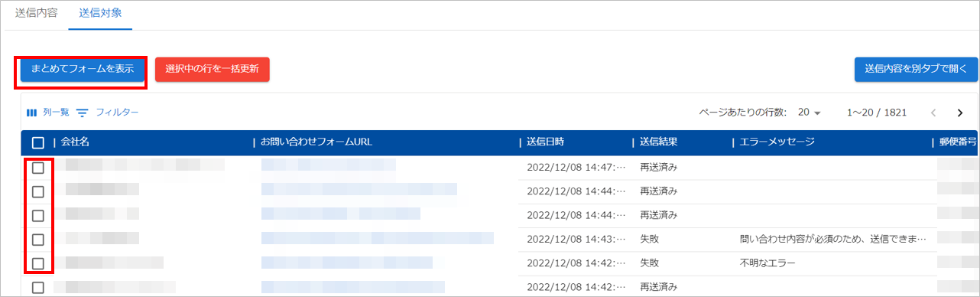Sort by 郵便番号 column header
Viewport: 980px width, 297px height.
click(x=957, y=142)
